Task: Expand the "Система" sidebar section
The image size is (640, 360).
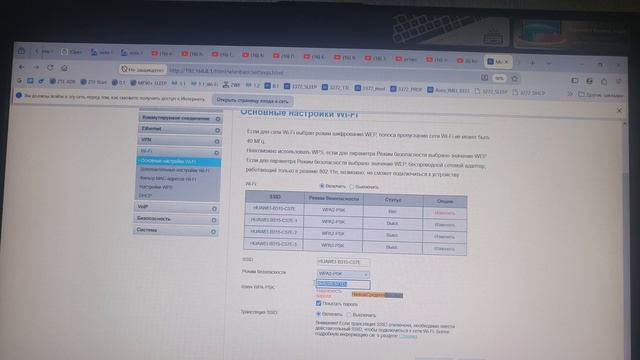Action: (176, 231)
